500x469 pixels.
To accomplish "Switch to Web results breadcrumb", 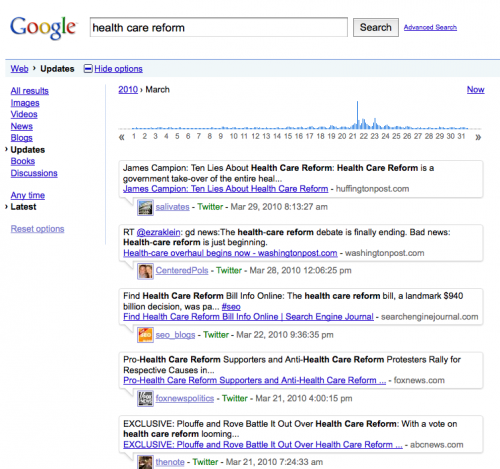I will (x=19, y=69).
